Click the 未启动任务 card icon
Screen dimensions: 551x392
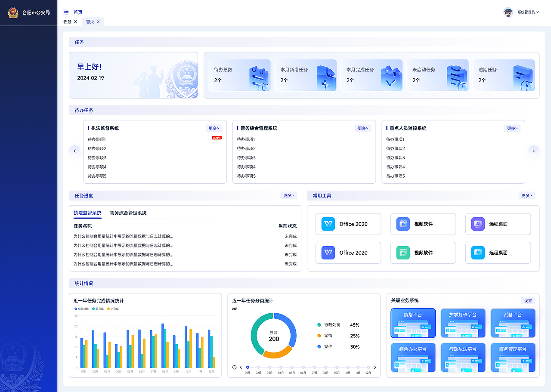pyautogui.click(x=458, y=78)
